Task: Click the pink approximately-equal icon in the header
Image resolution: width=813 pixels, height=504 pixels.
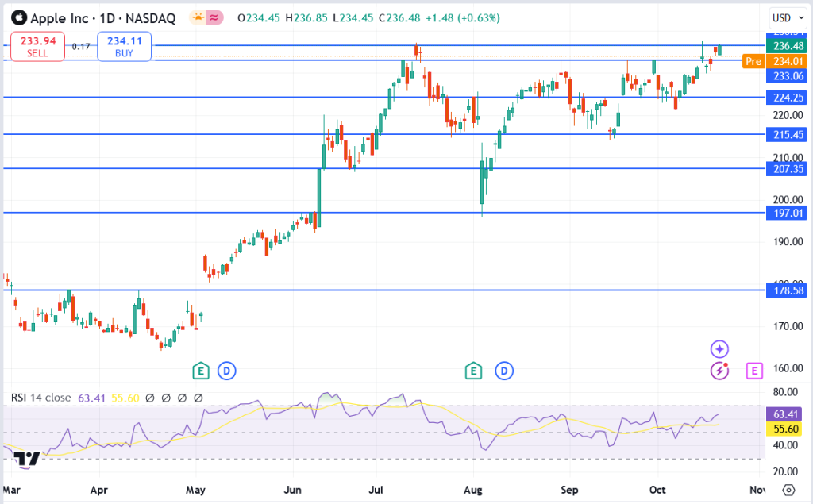Action: pyautogui.click(x=214, y=18)
